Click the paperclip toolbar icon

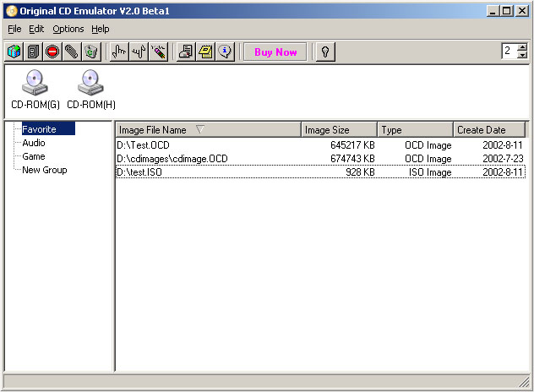click(72, 52)
